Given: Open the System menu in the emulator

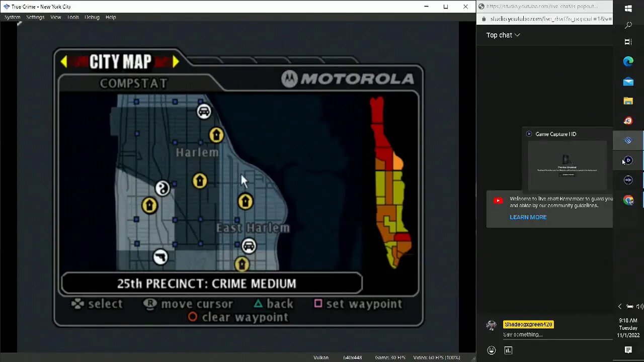Looking at the screenshot, I should [x=13, y=17].
